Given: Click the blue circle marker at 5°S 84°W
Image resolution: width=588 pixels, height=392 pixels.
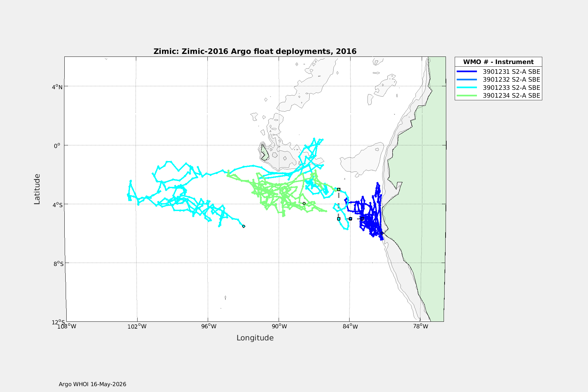Looking at the screenshot, I should point(351,219).
